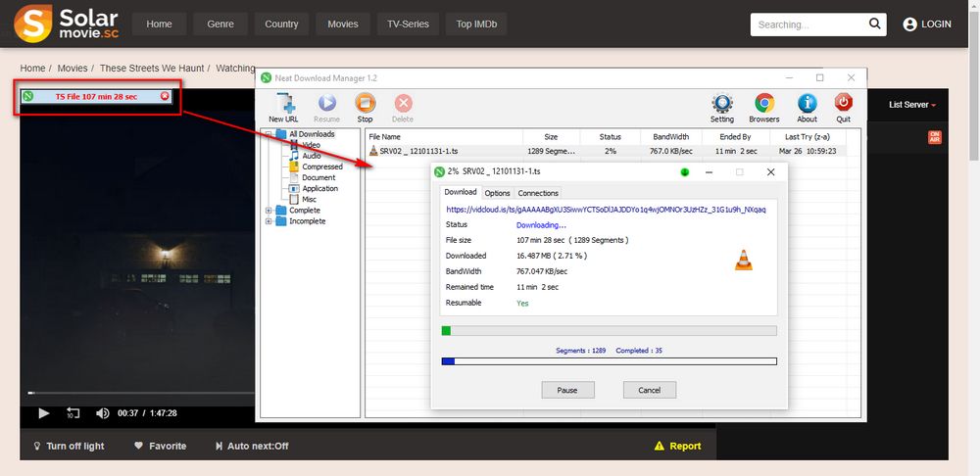This screenshot has height=476, width=980.
Task: Open the Country menu
Action: click(x=281, y=24)
